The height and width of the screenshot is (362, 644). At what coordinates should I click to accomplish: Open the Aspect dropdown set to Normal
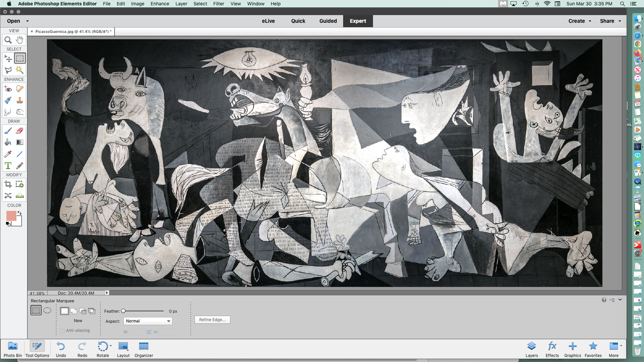[148, 321]
